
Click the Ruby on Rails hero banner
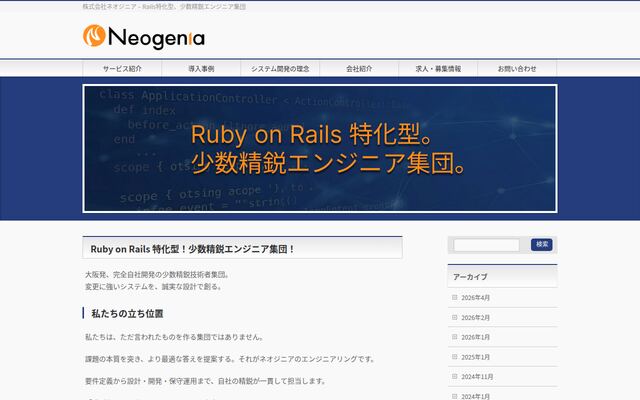click(x=320, y=149)
